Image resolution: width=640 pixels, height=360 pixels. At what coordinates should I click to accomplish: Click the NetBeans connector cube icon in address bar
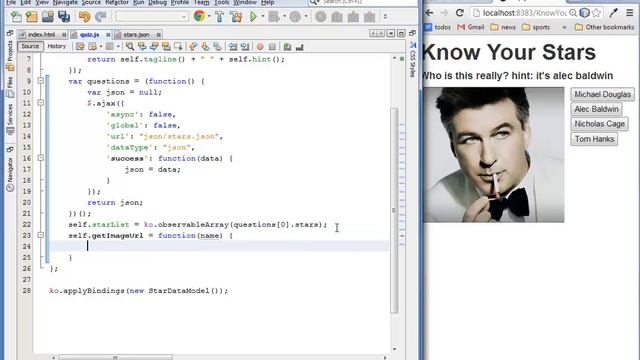click(584, 13)
